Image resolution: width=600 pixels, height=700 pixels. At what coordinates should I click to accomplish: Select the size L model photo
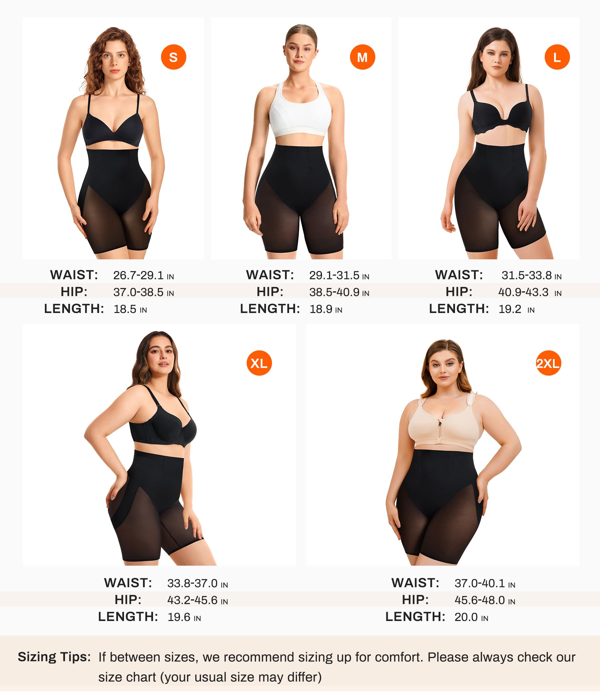click(489, 139)
